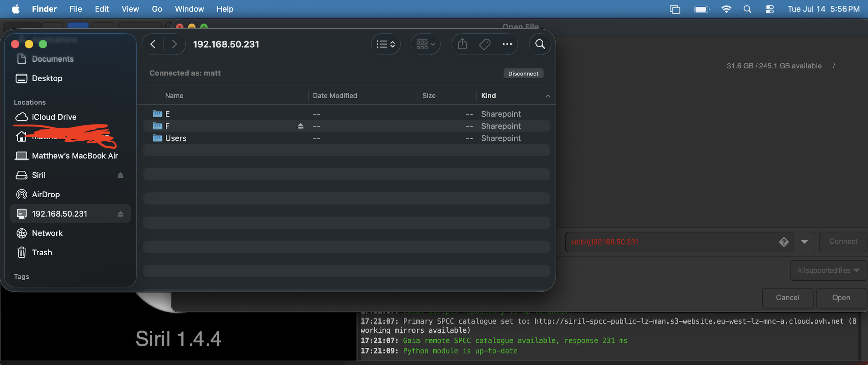Screen dimensions: 868x365
Task: Open the Go menu
Action: tap(157, 9)
